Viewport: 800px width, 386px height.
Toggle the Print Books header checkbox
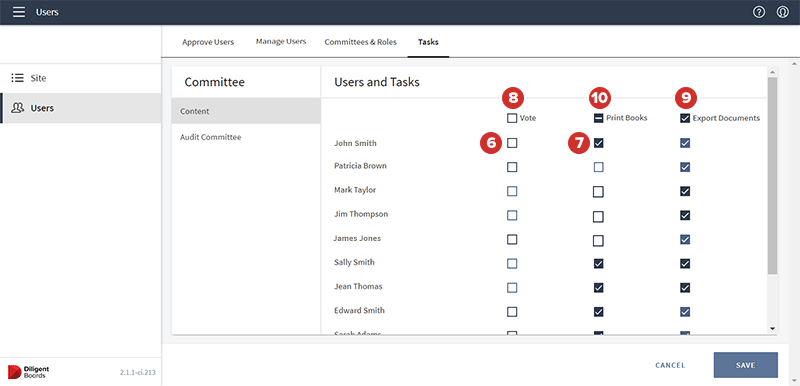(598, 118)
